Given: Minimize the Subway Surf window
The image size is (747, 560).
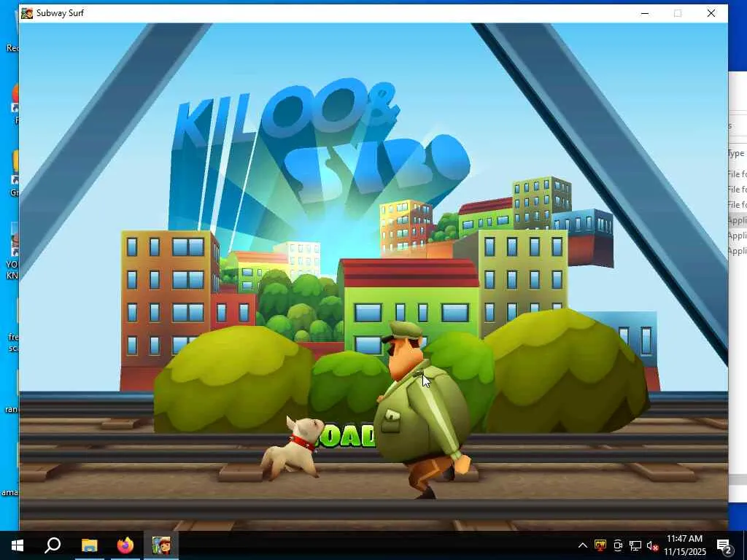Looking at the screenshot, I should pyautogui.click(x=645, y=13).
